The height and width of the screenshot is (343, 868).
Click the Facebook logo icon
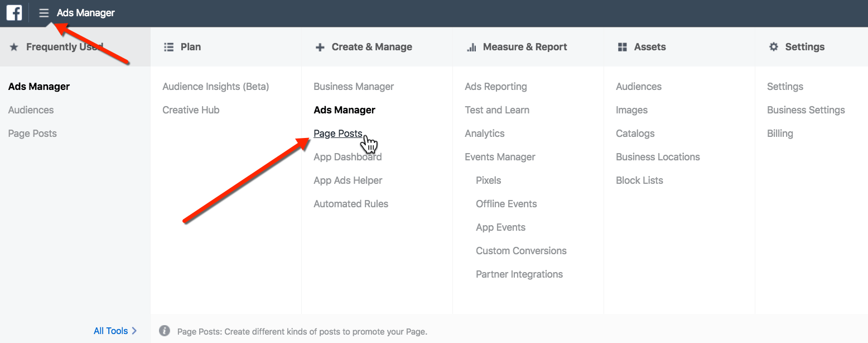coord(13,12)
